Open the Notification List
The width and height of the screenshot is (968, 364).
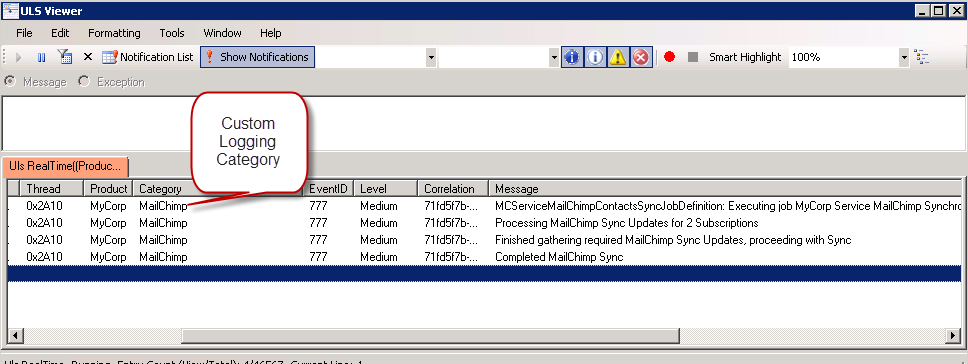pyautogui.click(x=148, y=57)
